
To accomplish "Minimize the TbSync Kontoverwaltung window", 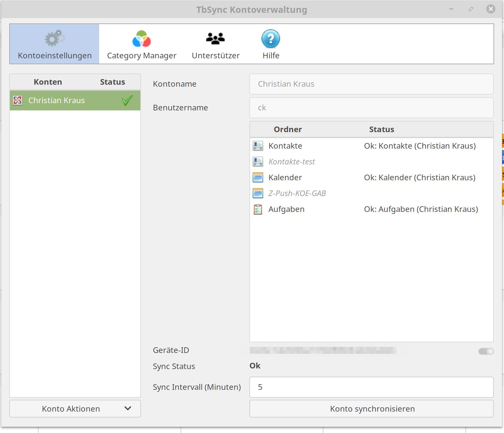I will (451, 9).
